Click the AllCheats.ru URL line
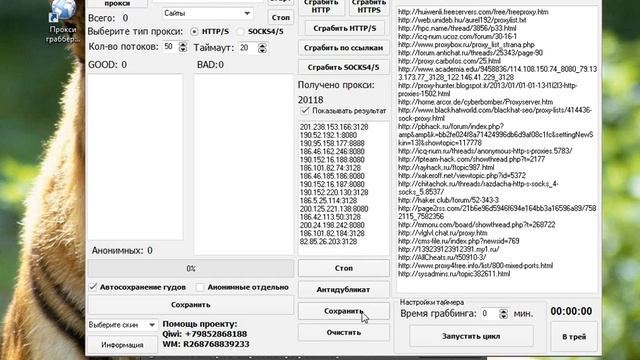The width and height of the screenshot is (640, 360). [442, 257]
